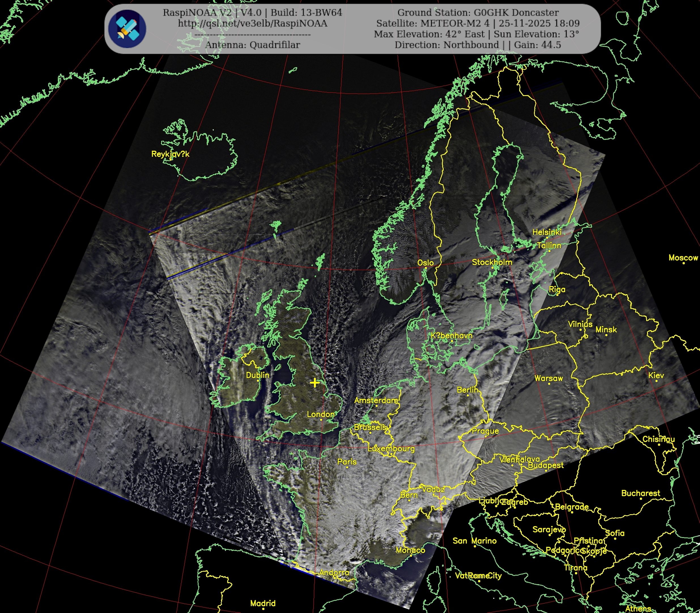This screenshot has width=700, height=613.
Task: Click the Moscow label at right edge
Action: tap(683, 258)
